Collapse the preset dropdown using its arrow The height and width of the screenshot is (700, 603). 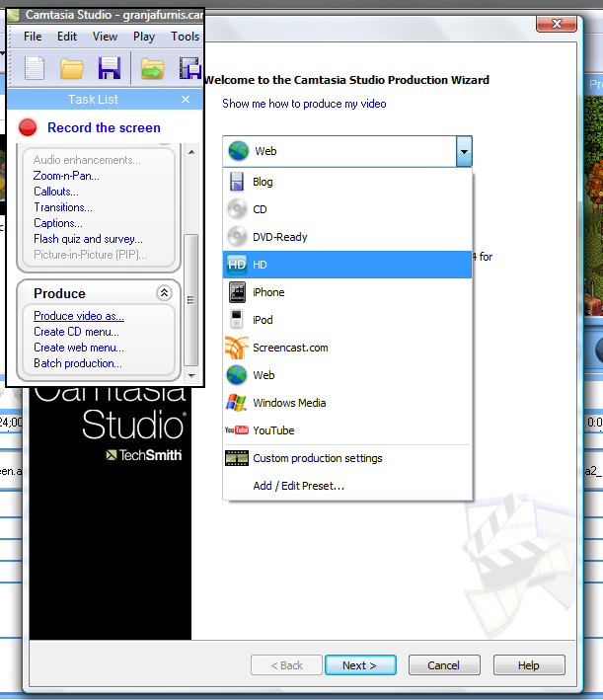464,151
